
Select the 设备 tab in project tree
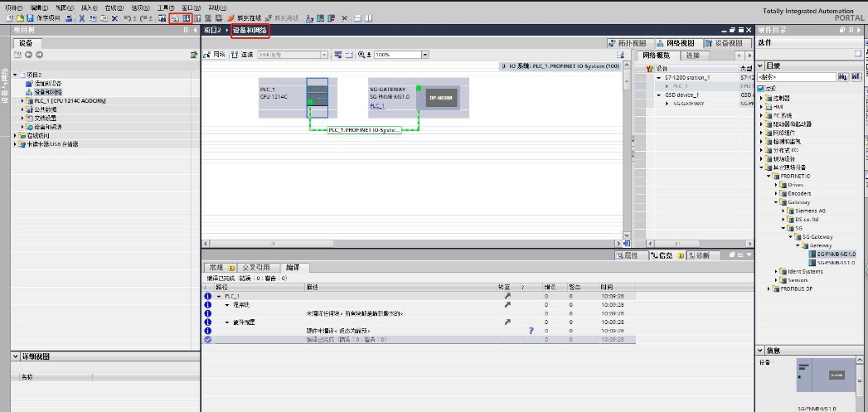pos(26,43)
